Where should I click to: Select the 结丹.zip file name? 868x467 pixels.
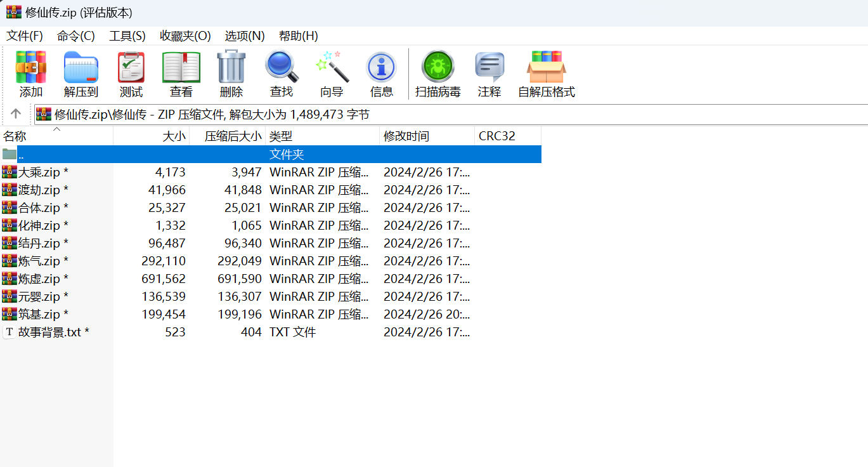coord(43,243)
